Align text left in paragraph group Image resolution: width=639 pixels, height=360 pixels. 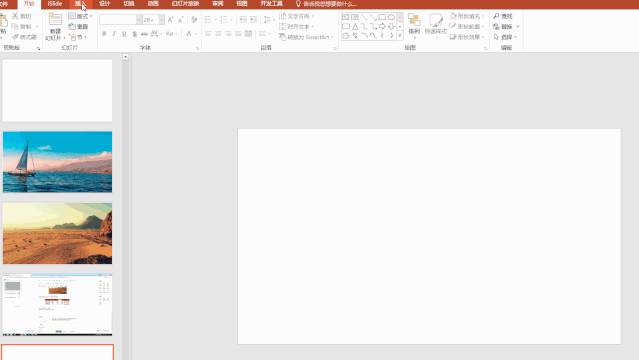click(208, 33)
